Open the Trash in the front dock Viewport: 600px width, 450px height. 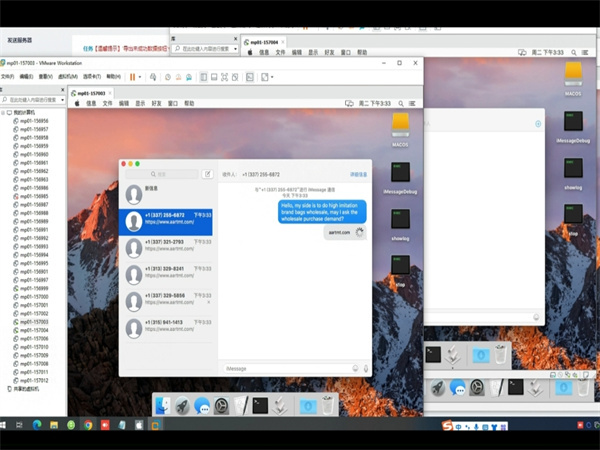click(329, 405)
